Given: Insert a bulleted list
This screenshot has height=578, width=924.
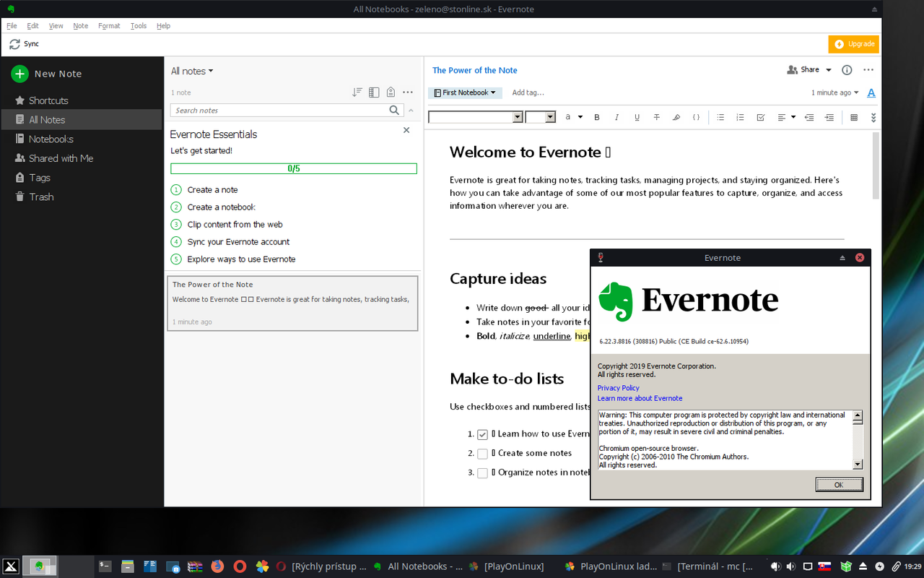Looking at the screenshot, I should click(720, 117).
